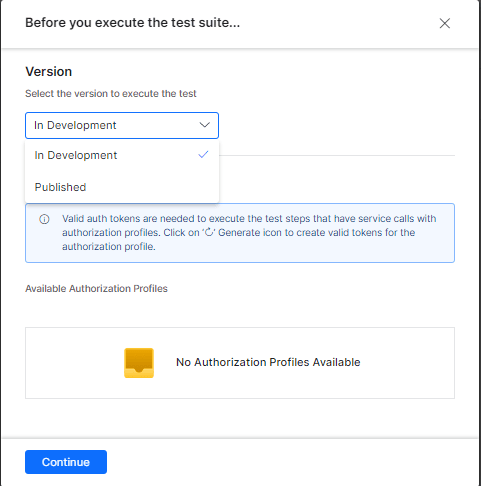Click the authorization profile text ending the banner

tap(109, 247)
